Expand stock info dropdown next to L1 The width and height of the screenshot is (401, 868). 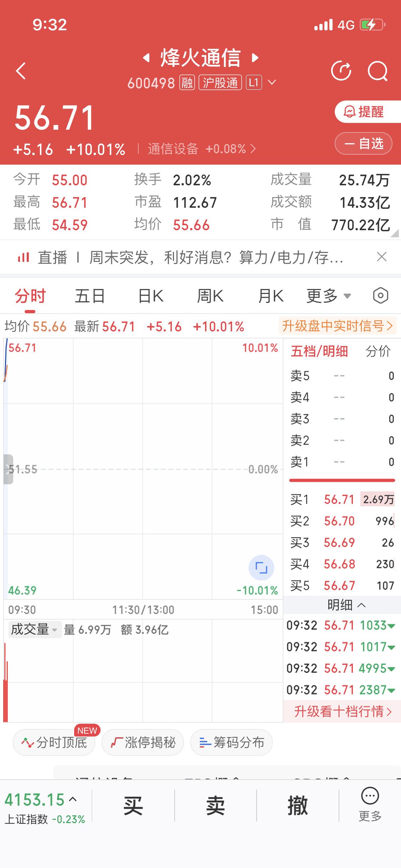pos(272,83)
